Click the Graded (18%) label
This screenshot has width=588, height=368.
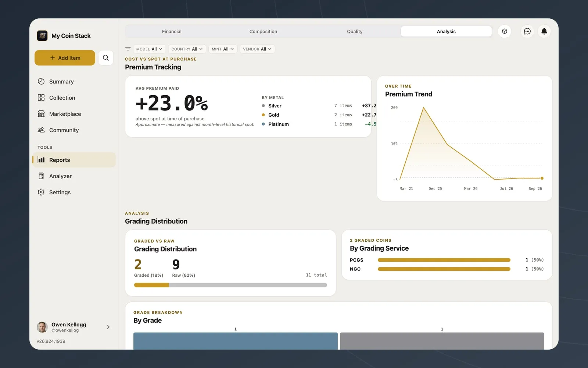click(x=148, y=275)
